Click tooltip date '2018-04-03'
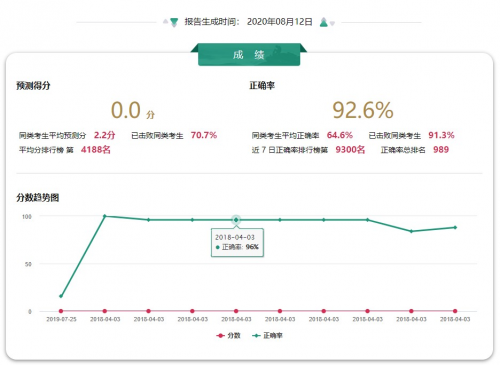 (235, 237)
